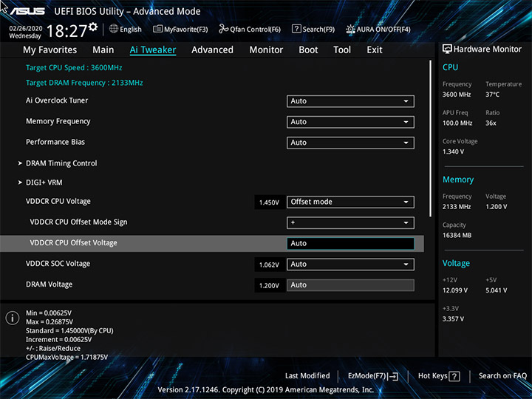
Task: Click DRAM Voltage Auto field
Action: 350,285
